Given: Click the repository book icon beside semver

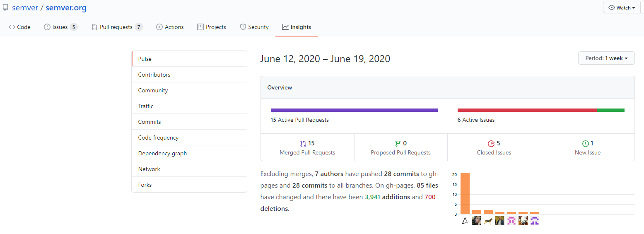Looking at the screenshot, I should pos(5,8).
